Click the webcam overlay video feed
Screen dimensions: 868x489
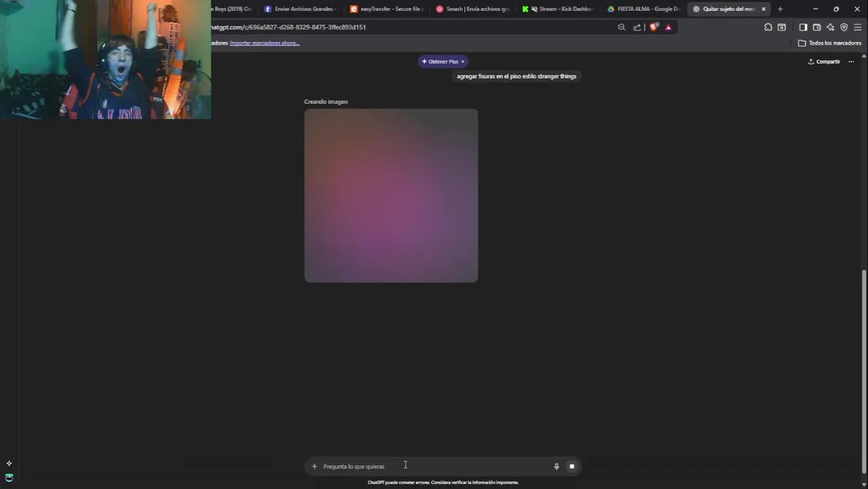point(105,60)
